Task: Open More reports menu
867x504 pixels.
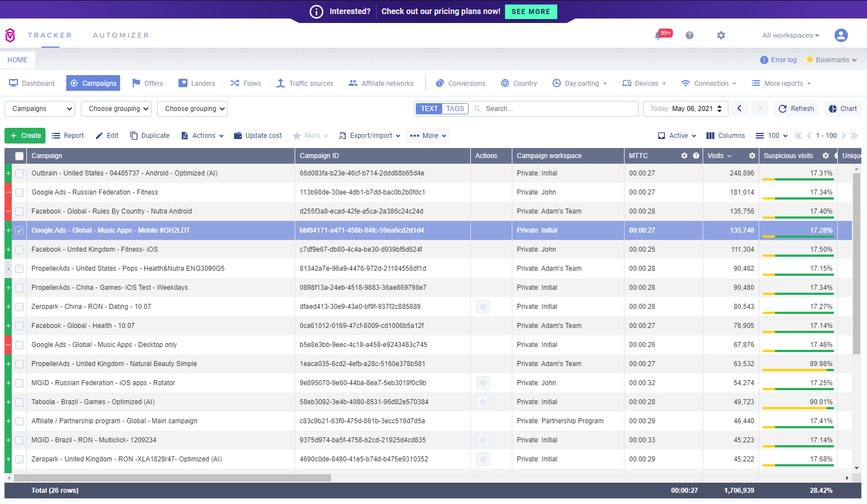Action: click(x=781, y=84)
